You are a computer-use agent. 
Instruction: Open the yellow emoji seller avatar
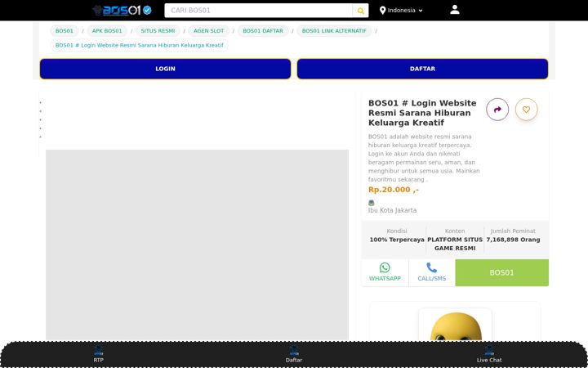pyautogui.click(x=455, y=325)
